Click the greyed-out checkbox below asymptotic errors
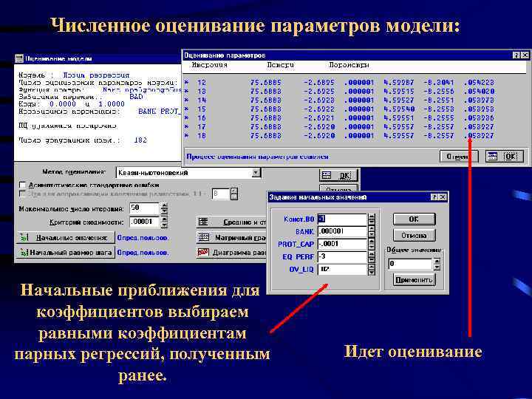 point(23,194)
